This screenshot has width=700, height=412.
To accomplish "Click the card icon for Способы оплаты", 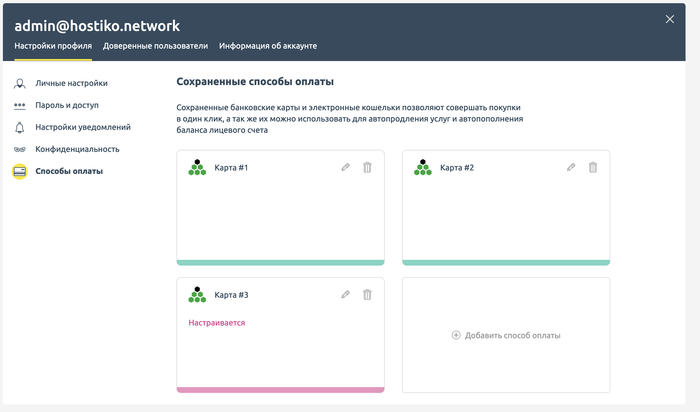I will coord(20,171).
